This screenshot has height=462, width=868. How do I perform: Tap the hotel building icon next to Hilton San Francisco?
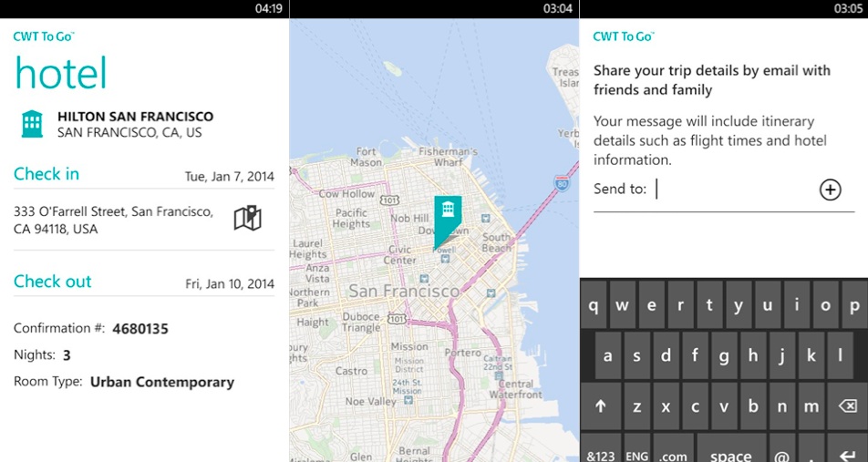coord(32,124)
